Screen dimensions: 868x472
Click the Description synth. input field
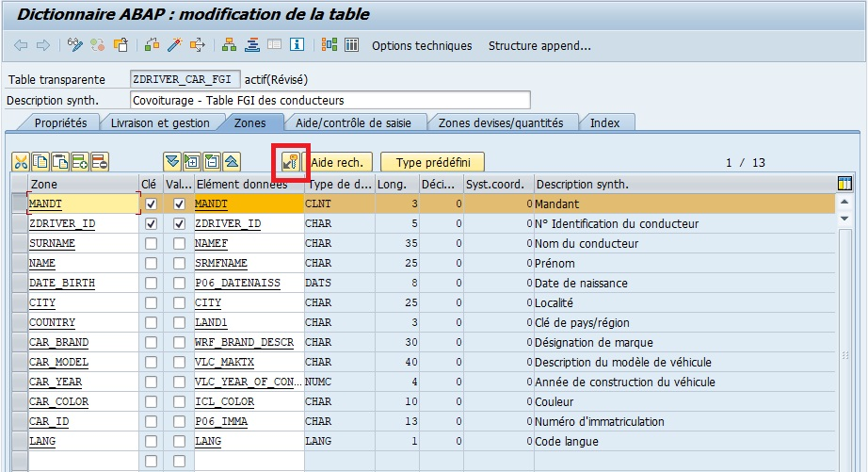[x=330, y=100]
